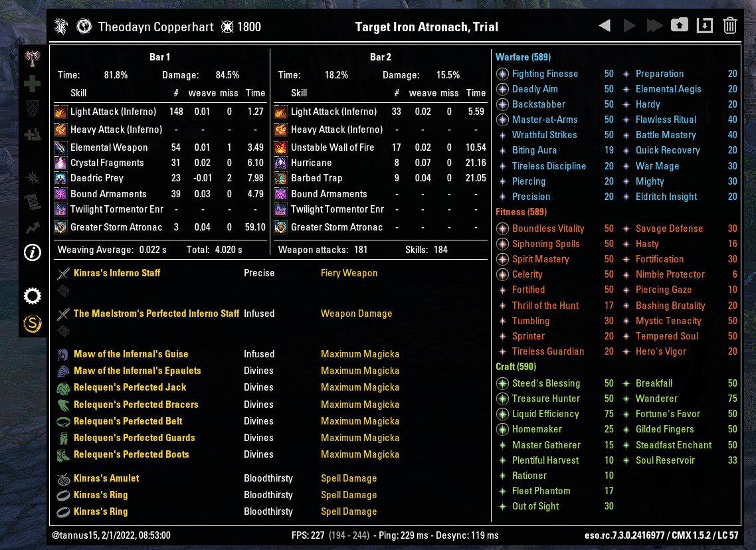756x550 pixels.
Task: Select the info tab circle icon
Action: (33, 252)
